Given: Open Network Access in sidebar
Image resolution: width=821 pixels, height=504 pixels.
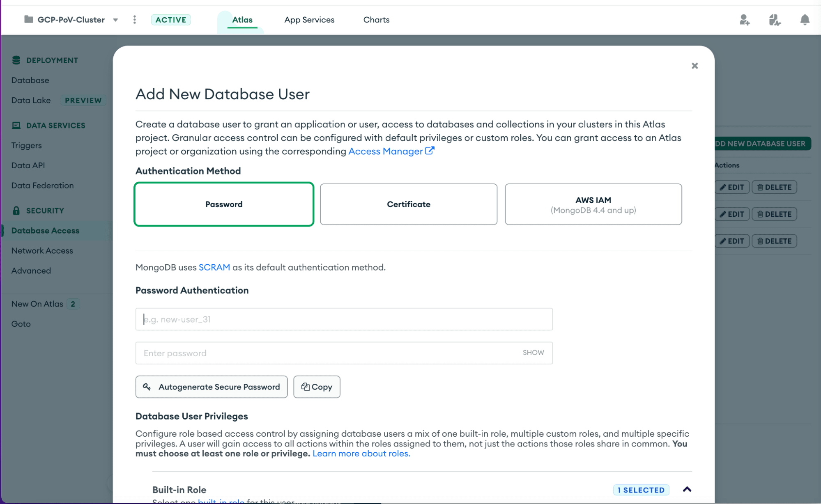Looking at the screenshot, I should tap(42, 250).
